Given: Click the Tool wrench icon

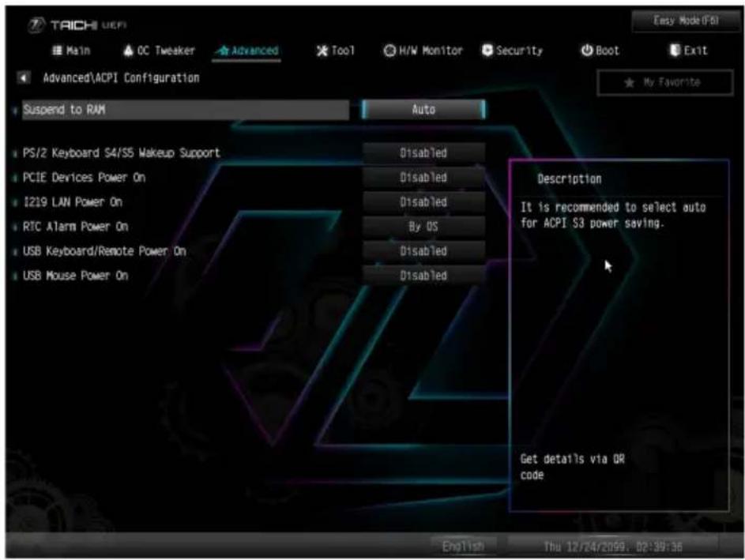Looking at the screenshot, I should click(322, 51).
